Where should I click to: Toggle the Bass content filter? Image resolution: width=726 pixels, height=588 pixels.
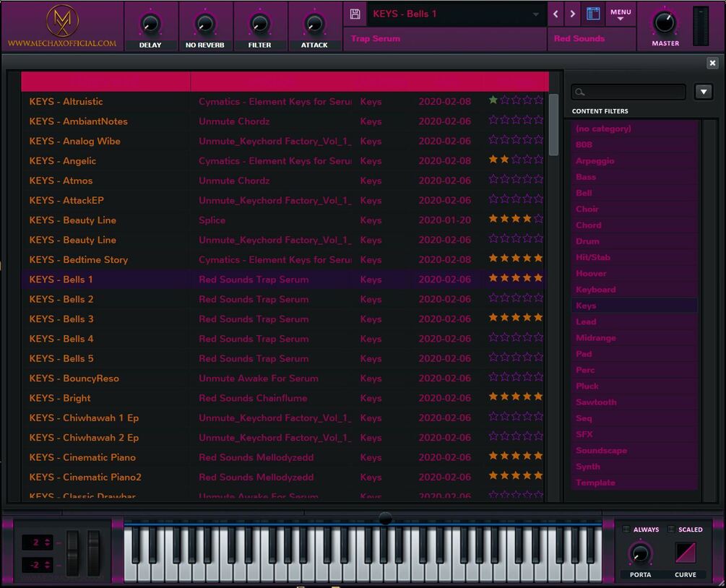tap(634, 177)
